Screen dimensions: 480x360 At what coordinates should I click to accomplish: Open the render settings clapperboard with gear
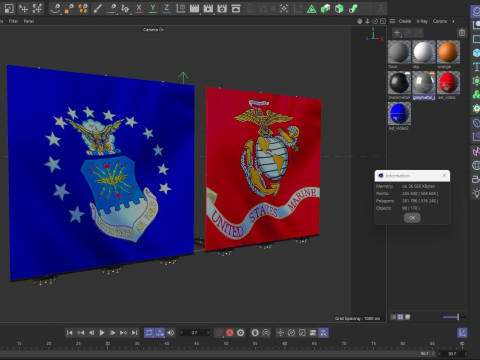222,8
